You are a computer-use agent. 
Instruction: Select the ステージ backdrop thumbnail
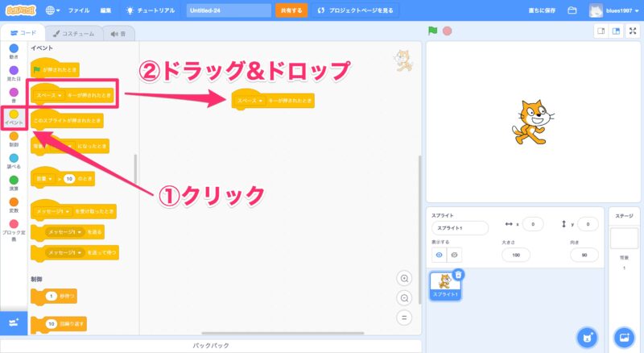pyautogui.click(x=624, y=239)
